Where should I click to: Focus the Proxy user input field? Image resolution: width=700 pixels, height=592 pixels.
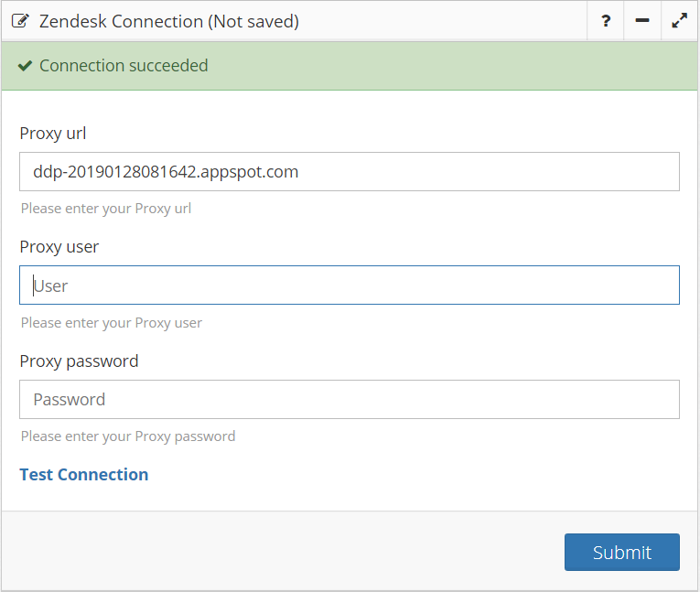350,285
